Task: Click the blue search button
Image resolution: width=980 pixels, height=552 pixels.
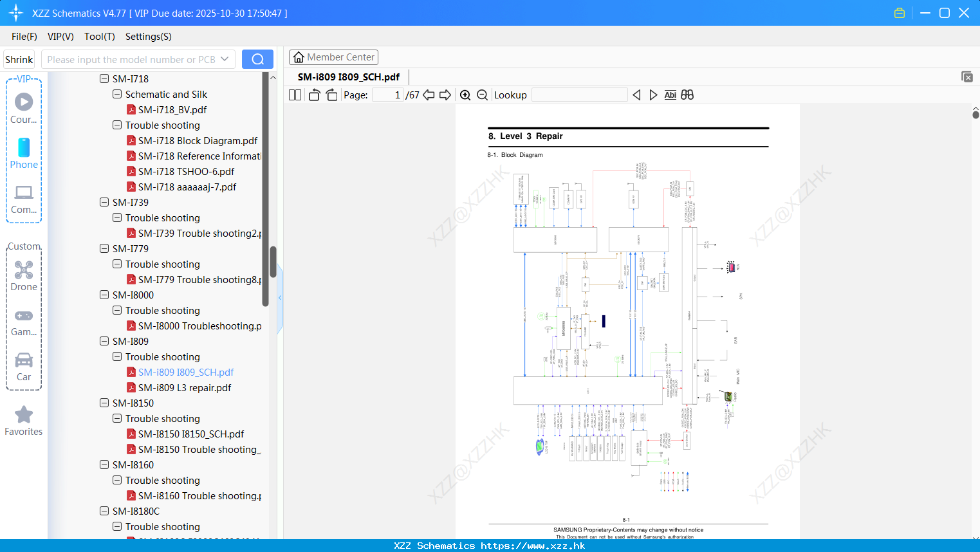Action: (257, 59)
